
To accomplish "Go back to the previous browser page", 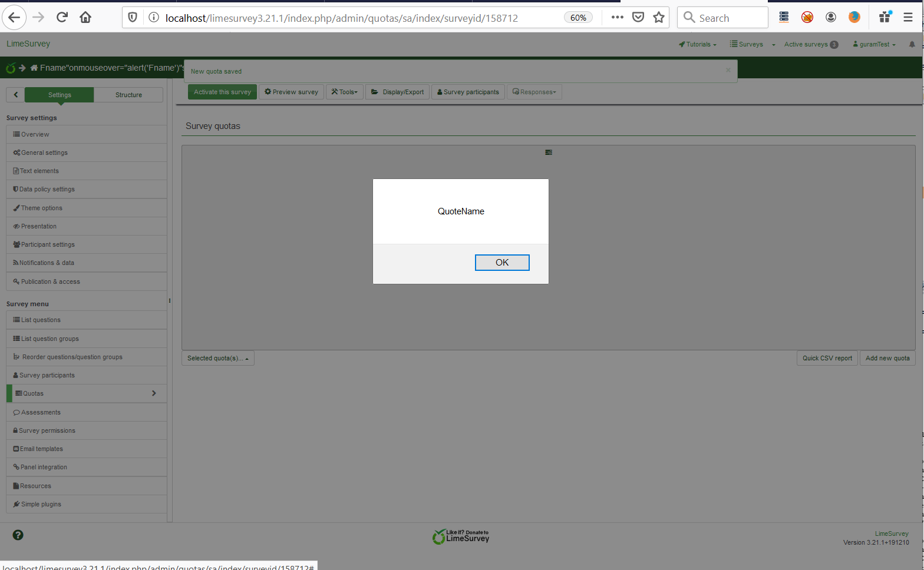I will (14, 18).
